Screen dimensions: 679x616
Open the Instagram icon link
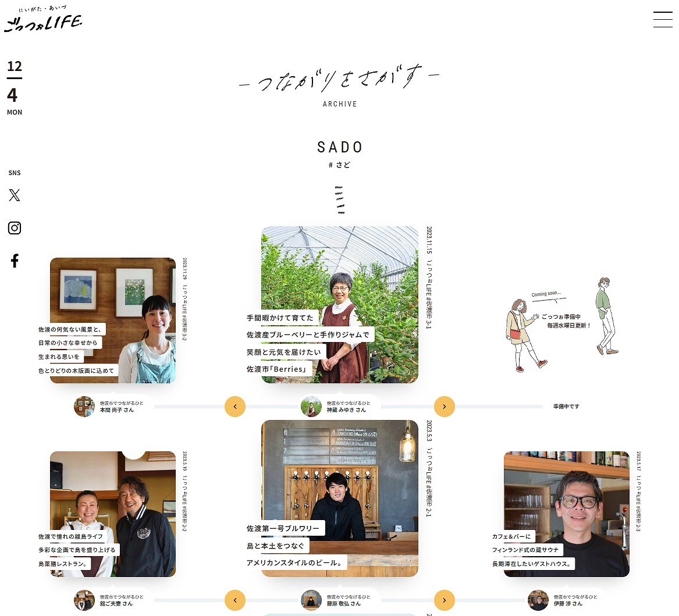coord(15,227)
